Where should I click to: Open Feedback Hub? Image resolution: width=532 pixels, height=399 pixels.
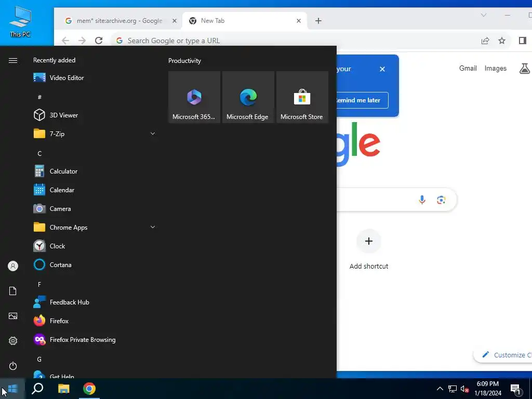click(x=94, y=302)
